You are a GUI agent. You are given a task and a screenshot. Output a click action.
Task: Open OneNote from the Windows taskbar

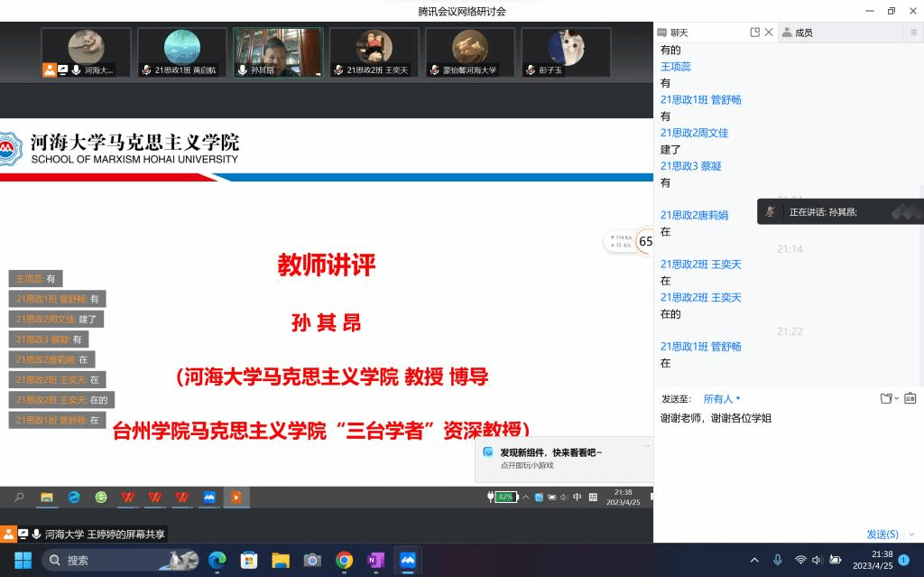point(375,560)
